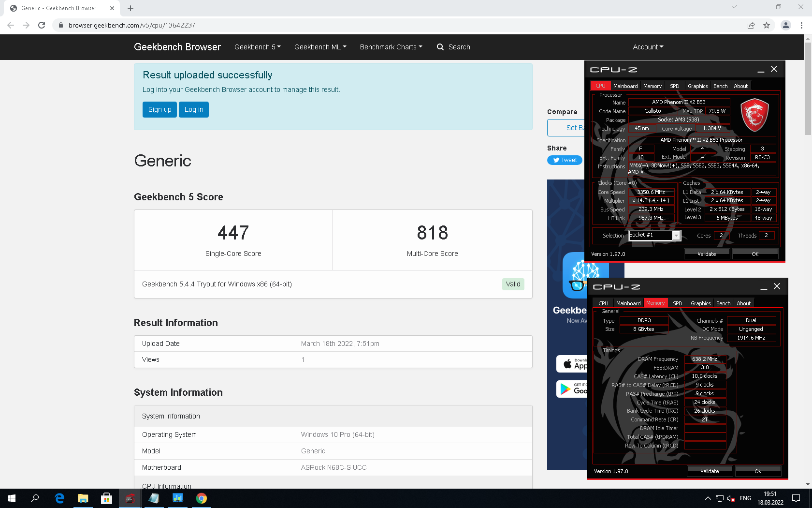Open the Account dropdown
The width and height of the screenshot is (812, 508).
pyautogui.click(x=648, y=47)
